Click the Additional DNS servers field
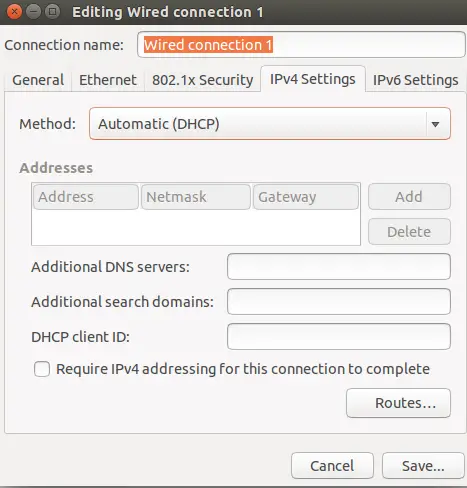 click(339, 267)
